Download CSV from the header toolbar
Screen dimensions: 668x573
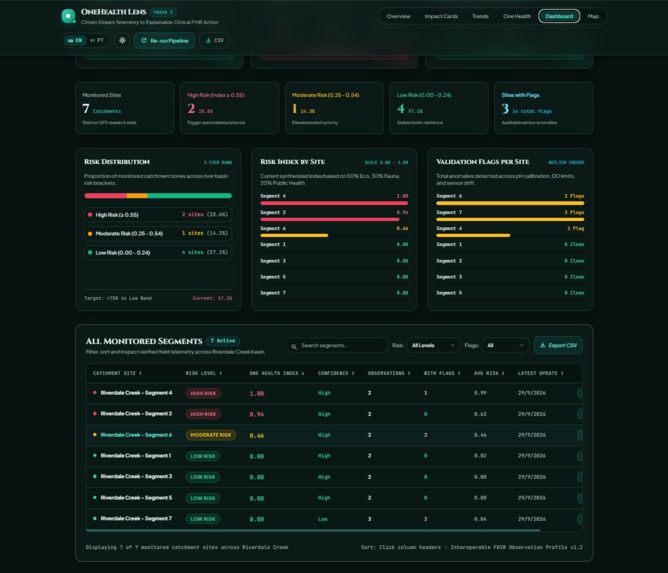[x=214, y=40]
